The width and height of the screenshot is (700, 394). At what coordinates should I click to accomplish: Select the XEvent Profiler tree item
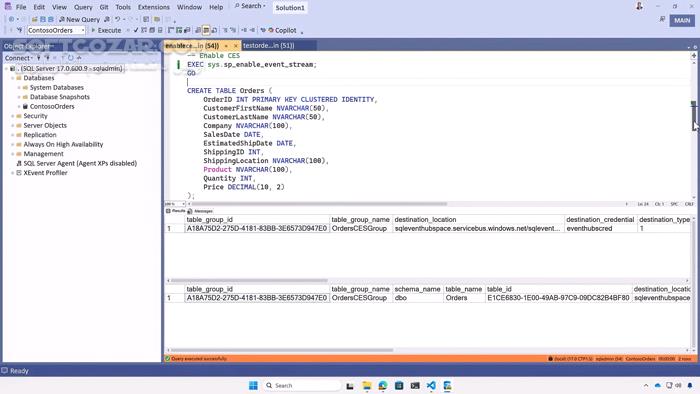coord(45,173)
